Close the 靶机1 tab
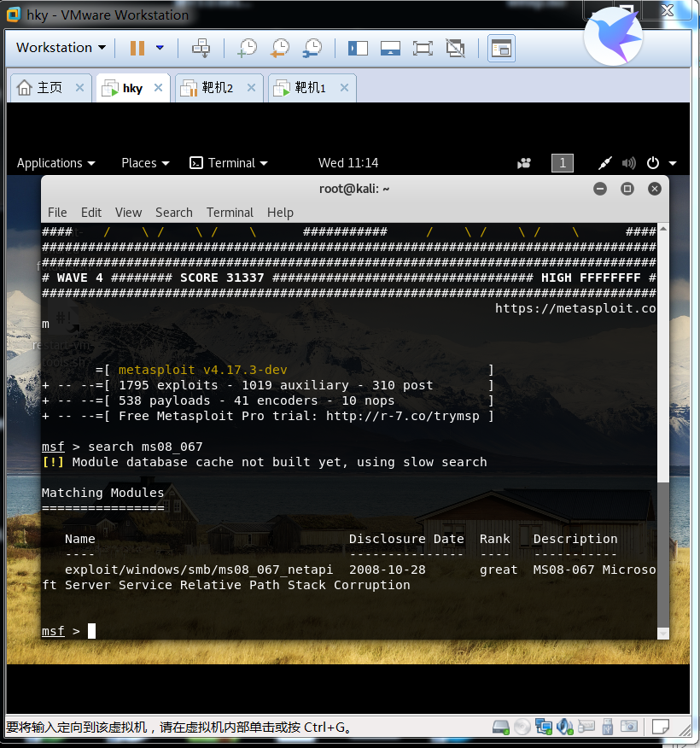The width and height of the screenshot is (700, 748). (344, 88)
